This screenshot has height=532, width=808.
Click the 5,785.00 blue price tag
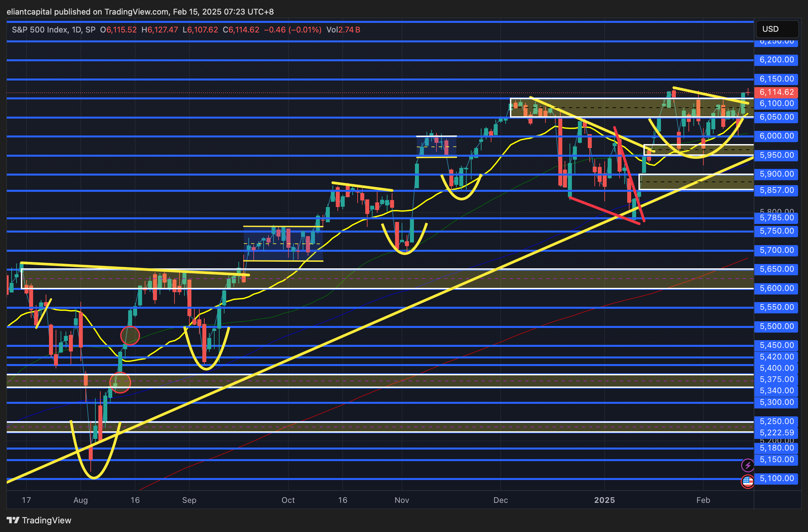(777, 218)
